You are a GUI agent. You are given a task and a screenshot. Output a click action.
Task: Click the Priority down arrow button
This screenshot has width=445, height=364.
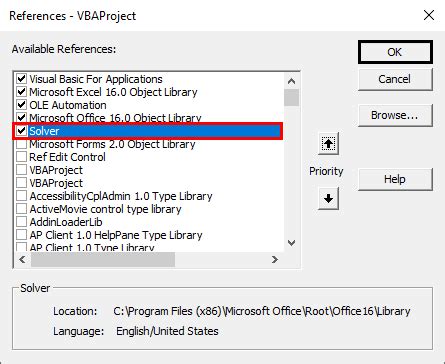[x=328, y=199]
